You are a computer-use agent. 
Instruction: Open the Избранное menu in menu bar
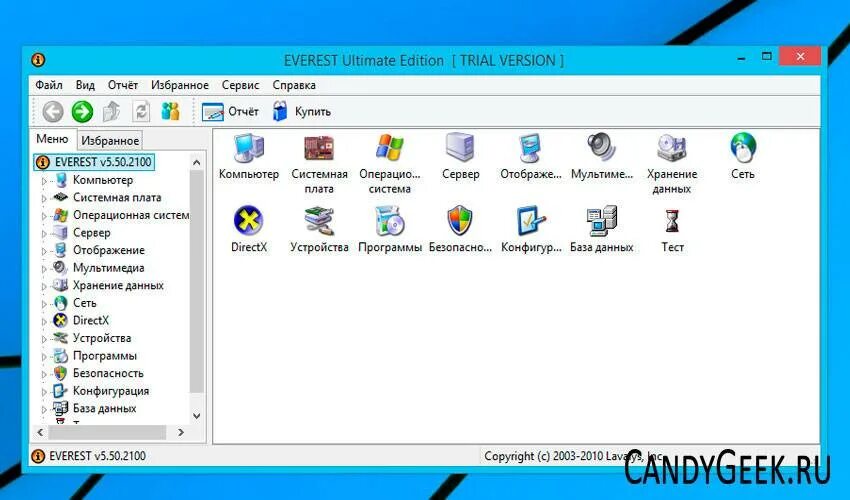[179, 85]
